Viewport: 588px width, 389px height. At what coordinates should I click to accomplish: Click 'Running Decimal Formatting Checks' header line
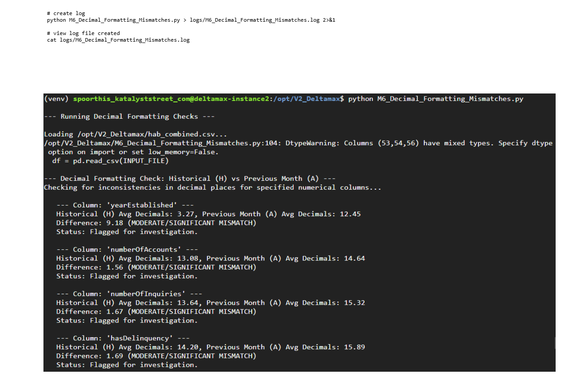coord(129,117)
